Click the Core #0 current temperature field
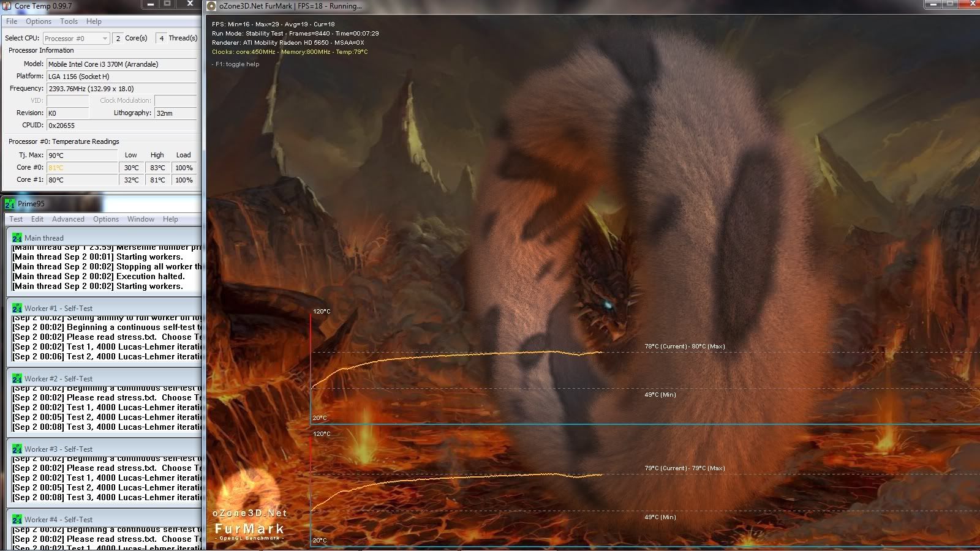 coord(82,168)
